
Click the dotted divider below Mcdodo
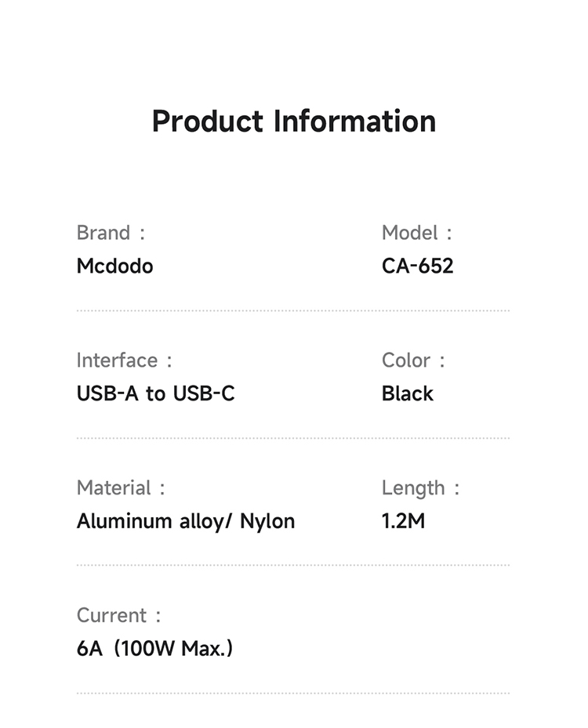[293, 311]
